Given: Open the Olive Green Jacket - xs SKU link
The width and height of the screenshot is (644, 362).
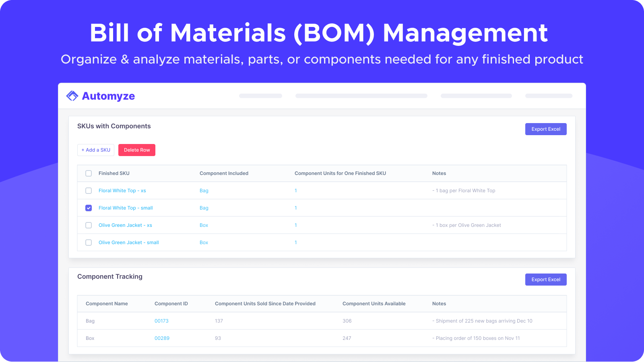Looking at the screenshot, I should (125, 225).
